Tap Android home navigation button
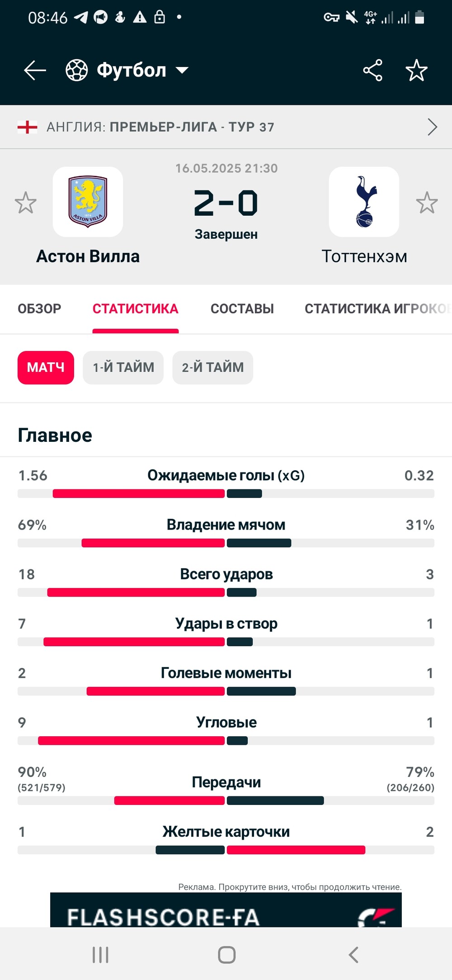This screenshot has height=980, width=452. point(226,955)
